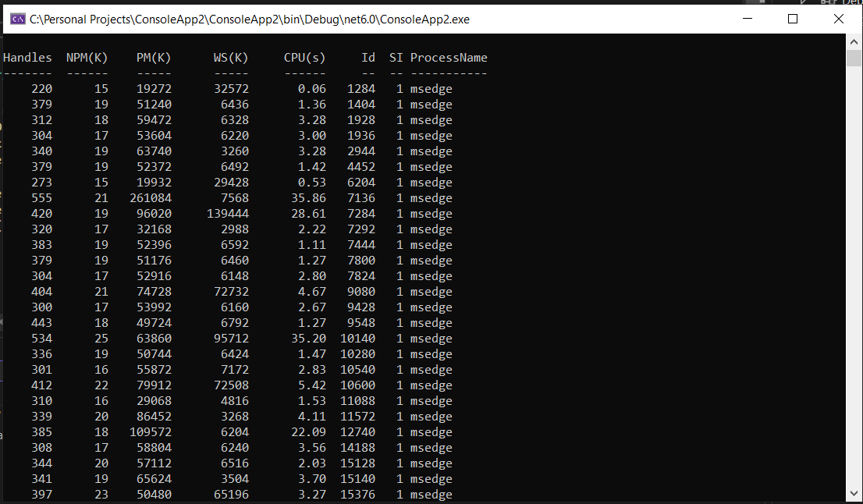This screenshot has width=863, height=504.
Task: Click the scrollbar down arrow
Action: click(x=854, y=494)
